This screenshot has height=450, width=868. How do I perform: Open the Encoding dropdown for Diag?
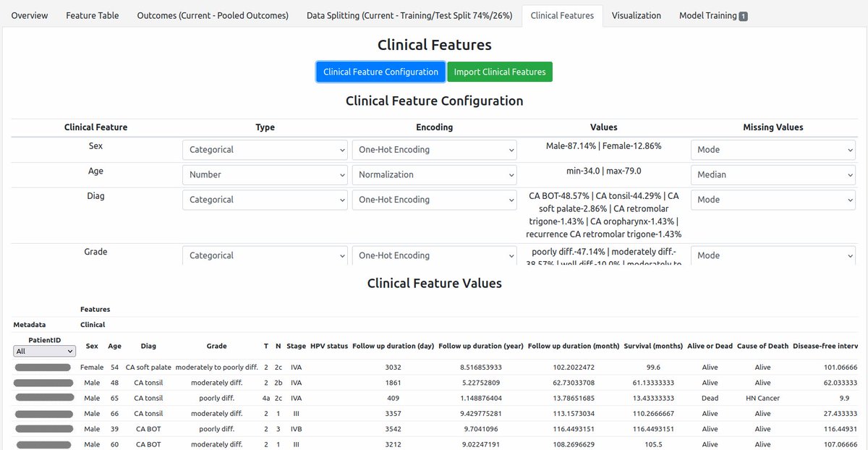(435, 200)
